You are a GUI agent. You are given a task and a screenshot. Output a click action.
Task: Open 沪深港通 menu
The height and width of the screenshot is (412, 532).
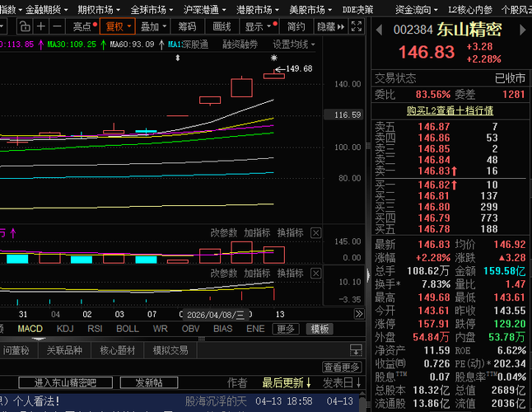click(204, 10)
